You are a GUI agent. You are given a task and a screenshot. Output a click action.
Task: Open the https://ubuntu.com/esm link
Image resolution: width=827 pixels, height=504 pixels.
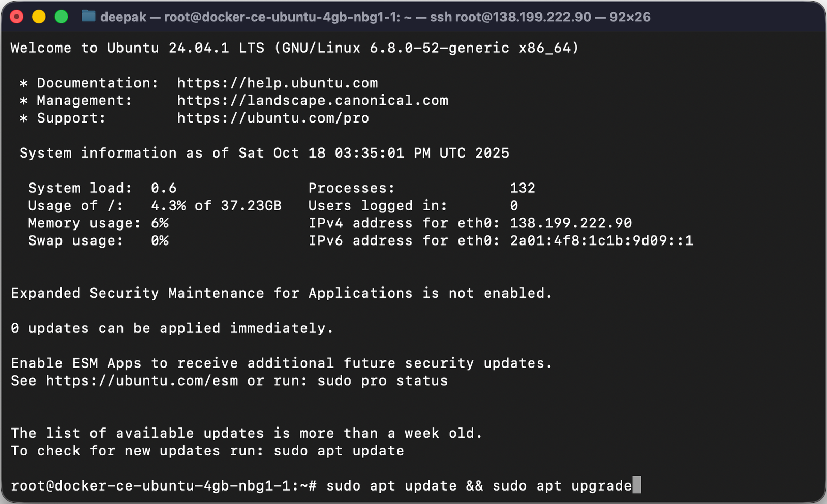(x=142, y=380)
